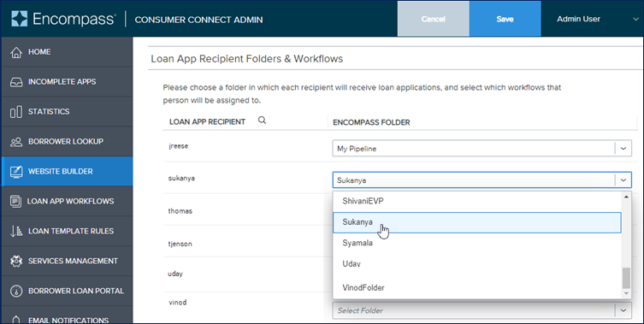Click the Statistics bar chart icon

pos(16,112)
